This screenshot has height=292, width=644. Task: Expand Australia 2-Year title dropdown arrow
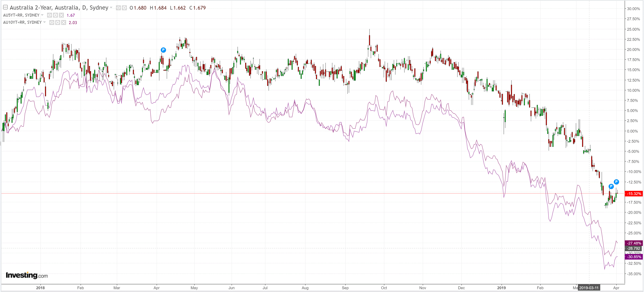point(111,8)
